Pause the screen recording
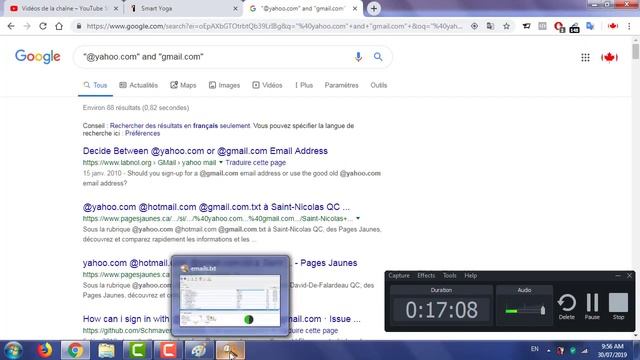Image resolution: width=640 pixels, height=360 pixels. [592, 307]
